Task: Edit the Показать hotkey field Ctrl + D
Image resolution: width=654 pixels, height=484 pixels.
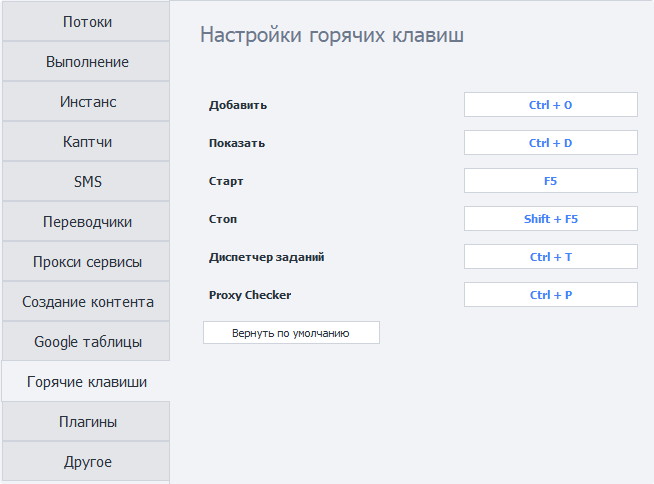Action: [x=550, y=143]
